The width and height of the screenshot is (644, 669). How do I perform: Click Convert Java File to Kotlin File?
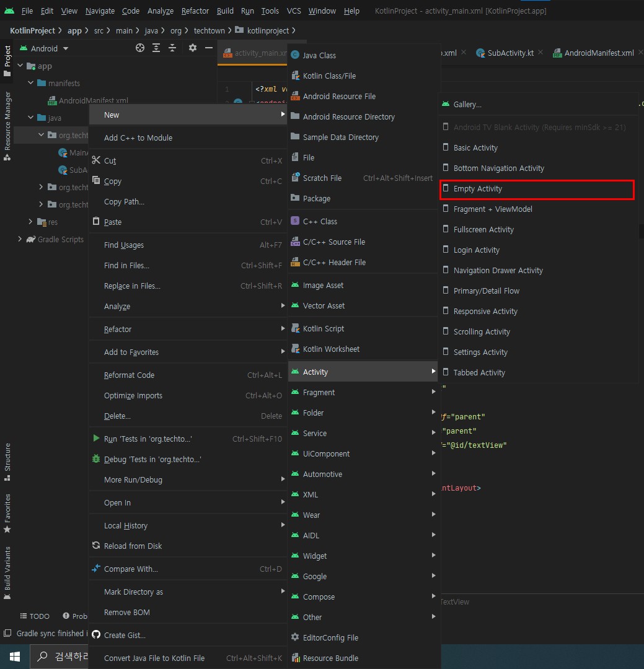(188, 657)
